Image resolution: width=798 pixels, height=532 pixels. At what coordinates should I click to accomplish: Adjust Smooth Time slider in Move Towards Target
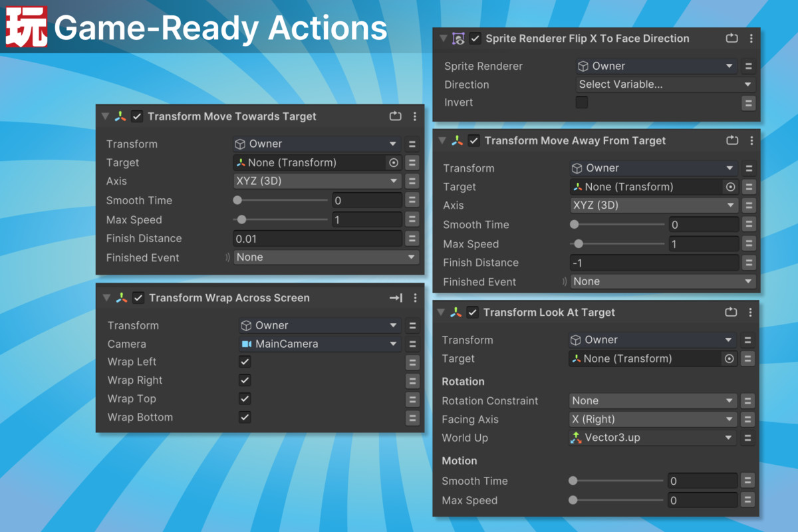point(281,200)
